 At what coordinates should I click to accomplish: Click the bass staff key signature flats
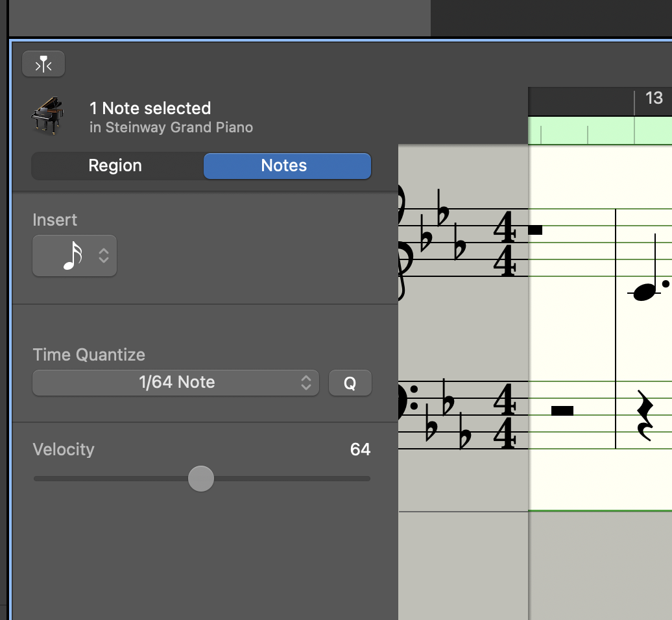pos(448,415)
